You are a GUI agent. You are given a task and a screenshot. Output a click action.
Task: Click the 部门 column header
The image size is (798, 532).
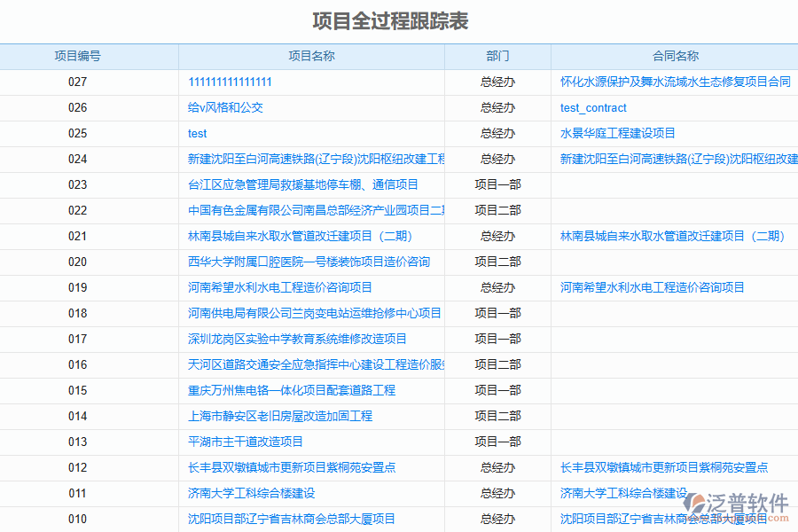497,55
